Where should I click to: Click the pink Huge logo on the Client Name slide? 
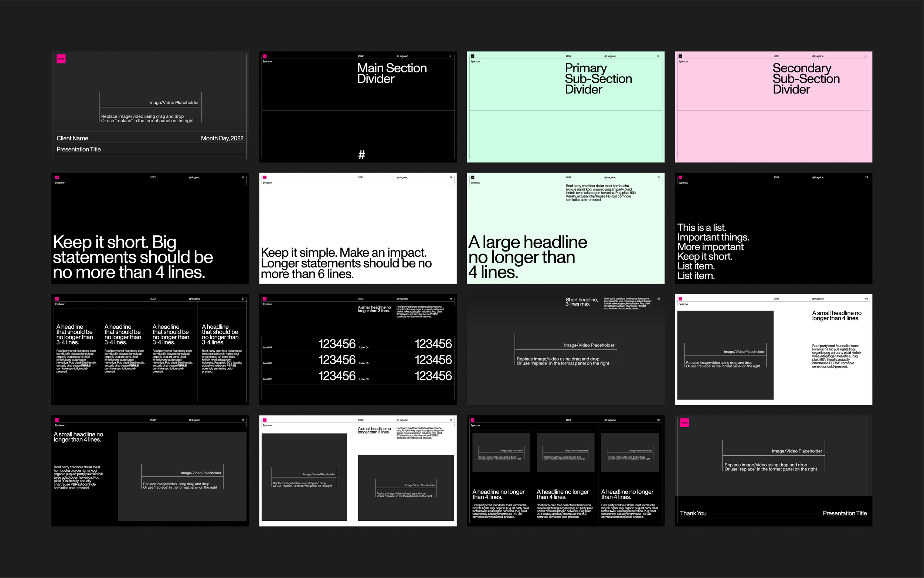[x=61, y=59]
